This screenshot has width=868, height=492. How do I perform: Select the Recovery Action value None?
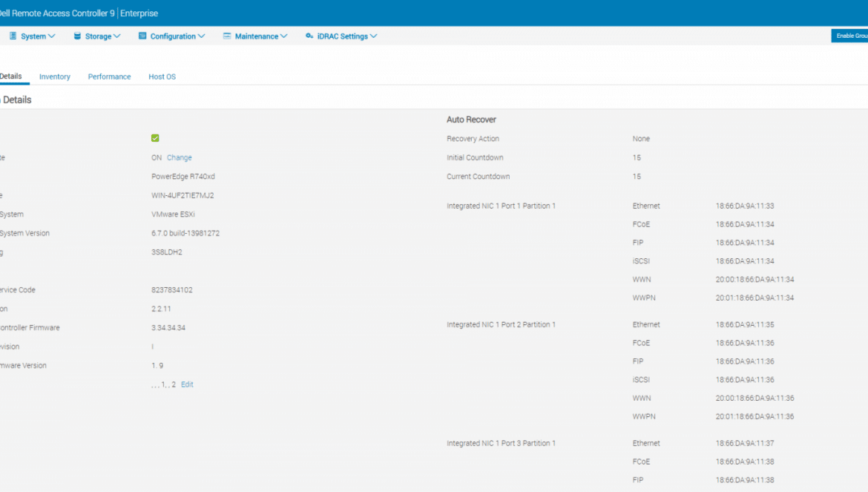point(641,139)
